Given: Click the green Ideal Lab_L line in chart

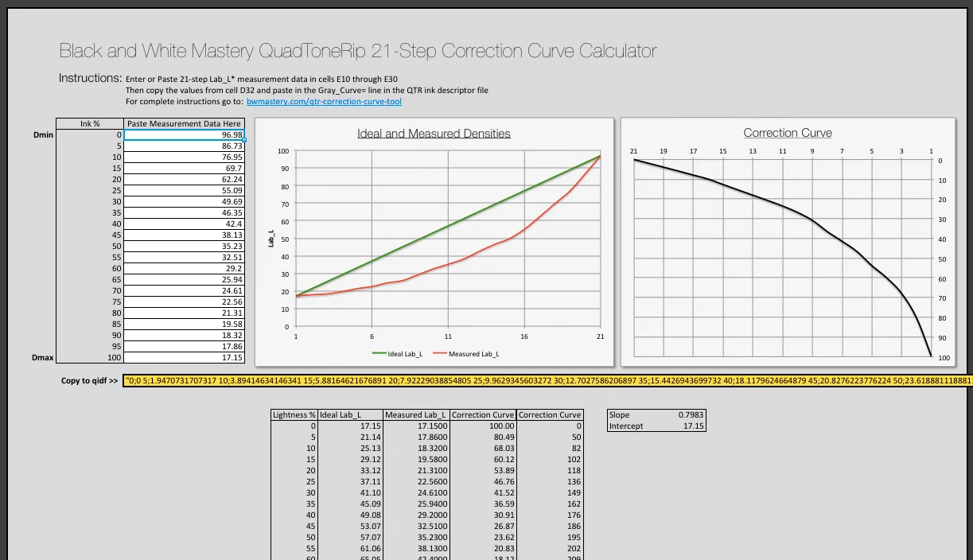Looking at the screenshot, I should pos(448,226).
